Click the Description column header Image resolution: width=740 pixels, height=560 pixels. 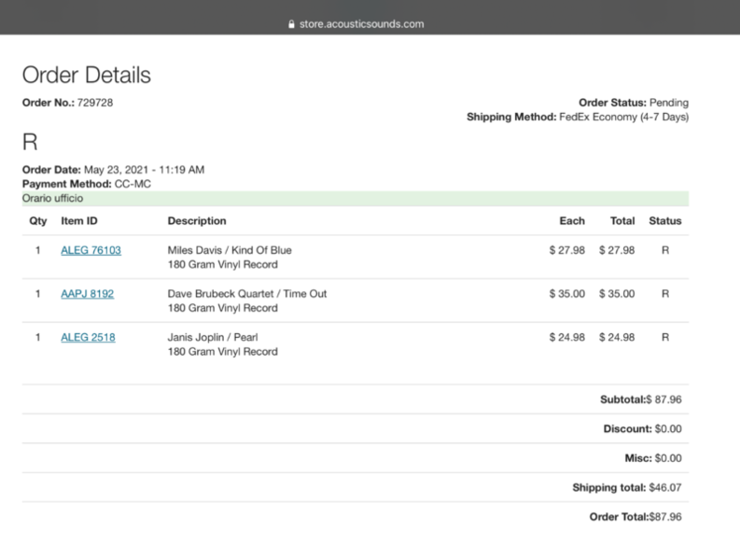(197, 221)
